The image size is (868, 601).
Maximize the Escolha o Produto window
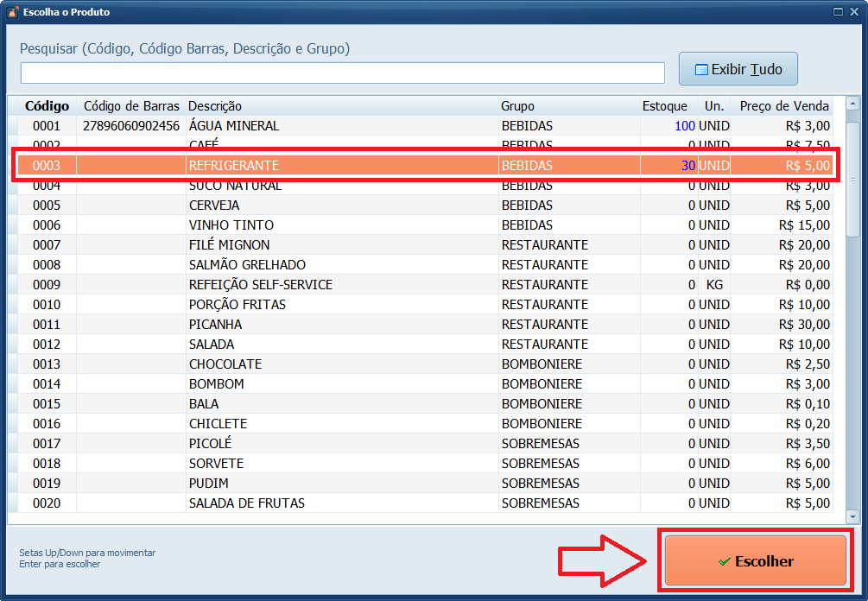(x=837, y=12)
